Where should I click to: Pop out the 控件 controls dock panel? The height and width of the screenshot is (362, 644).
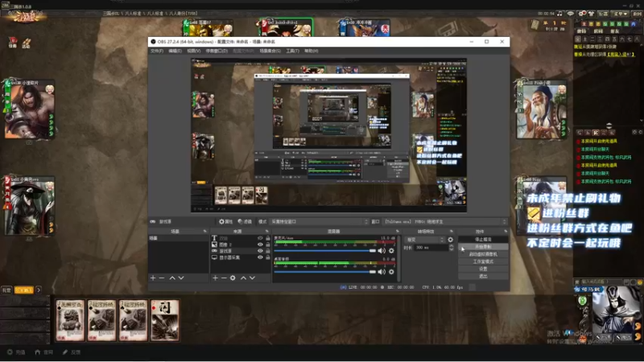(x=506, y=232)
